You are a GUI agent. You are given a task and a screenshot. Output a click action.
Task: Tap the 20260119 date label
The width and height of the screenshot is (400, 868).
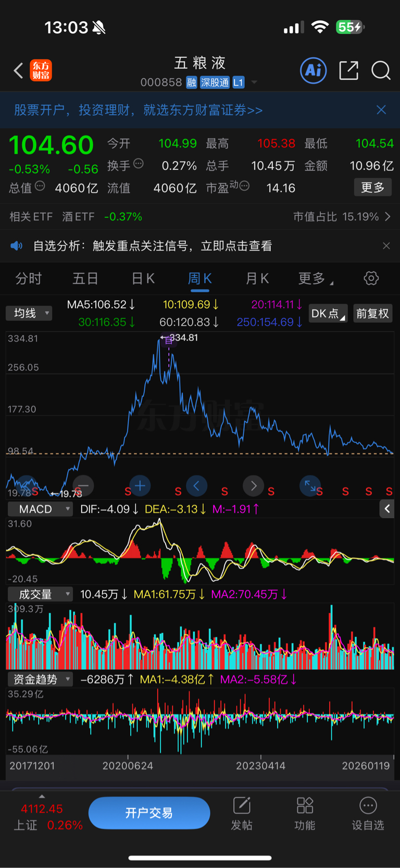tap(366, 766)
